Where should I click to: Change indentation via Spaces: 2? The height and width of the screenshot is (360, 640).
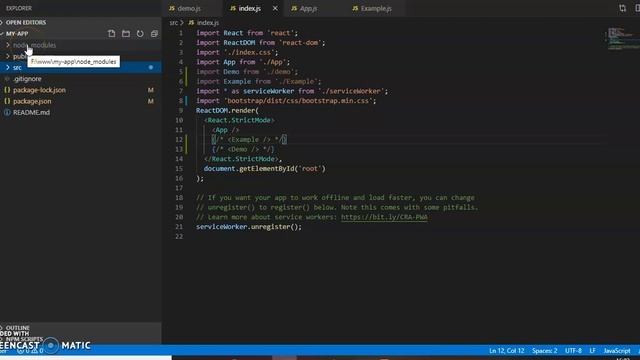(544, 351)
